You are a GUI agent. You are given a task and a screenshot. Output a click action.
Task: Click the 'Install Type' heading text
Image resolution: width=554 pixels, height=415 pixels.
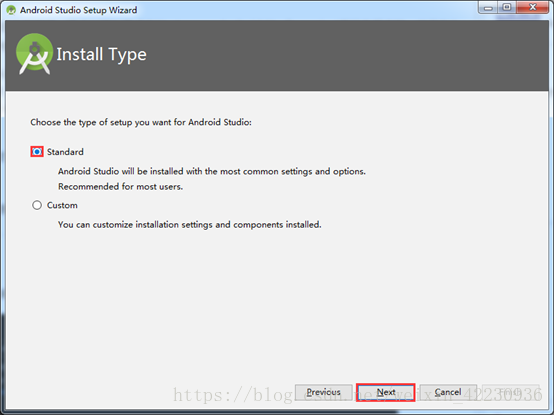[x=101, y=54]
